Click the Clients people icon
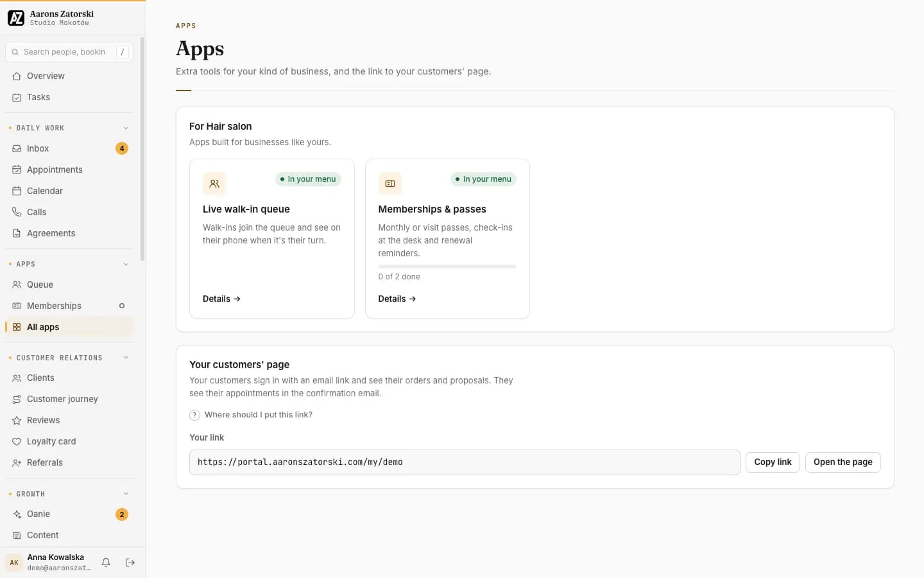Viewport: 924px width, 578px height. tap(17, 378)
